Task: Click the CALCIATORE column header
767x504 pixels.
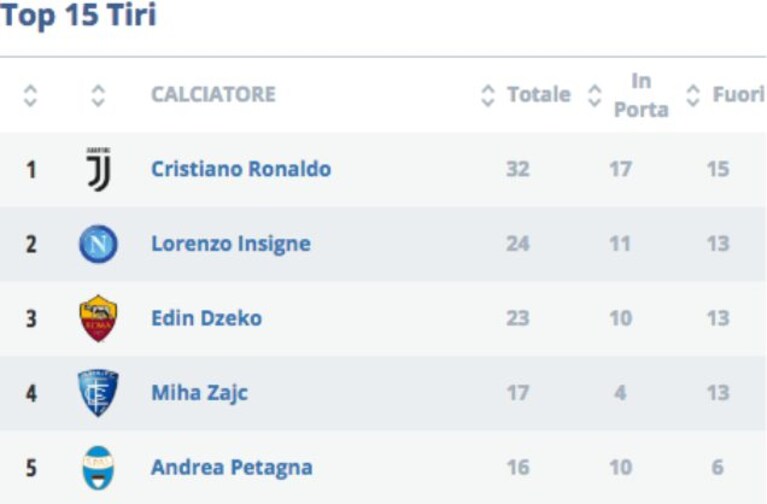Action: click(x=213, y=94)
